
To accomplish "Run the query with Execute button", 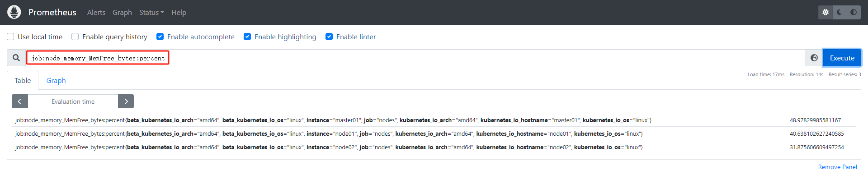I will pyautogui.click(x=842, y=58).
